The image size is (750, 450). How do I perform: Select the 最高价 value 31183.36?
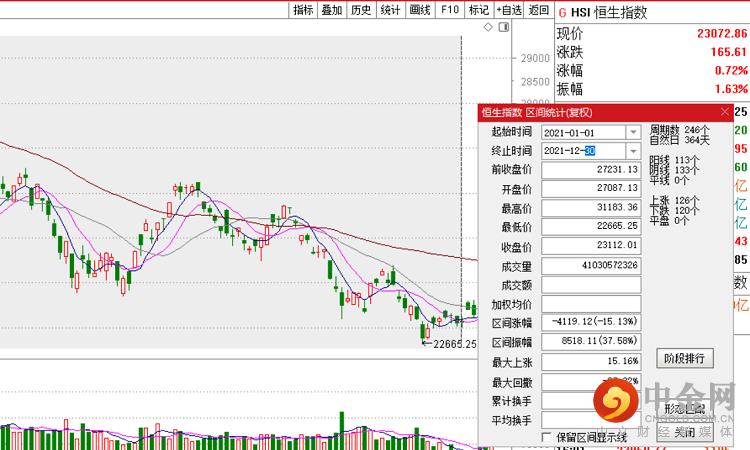(591, 208)
